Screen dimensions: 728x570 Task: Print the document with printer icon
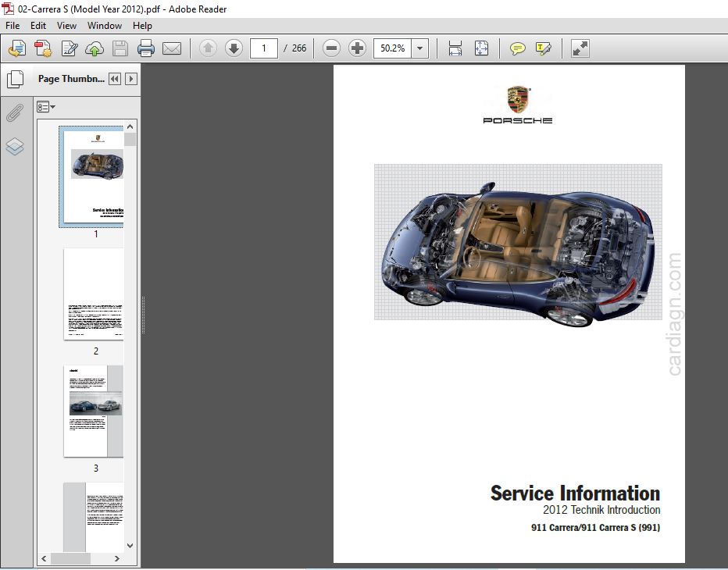coord(146,48)
